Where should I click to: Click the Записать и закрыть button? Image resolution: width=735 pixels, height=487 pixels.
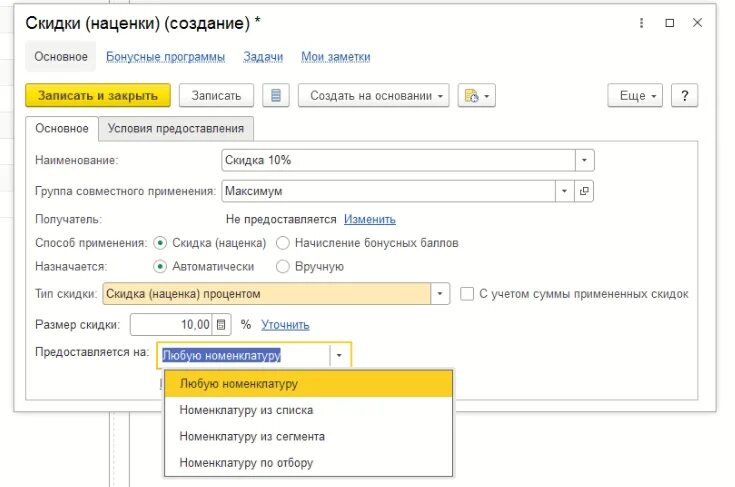(x=97, y=96)
